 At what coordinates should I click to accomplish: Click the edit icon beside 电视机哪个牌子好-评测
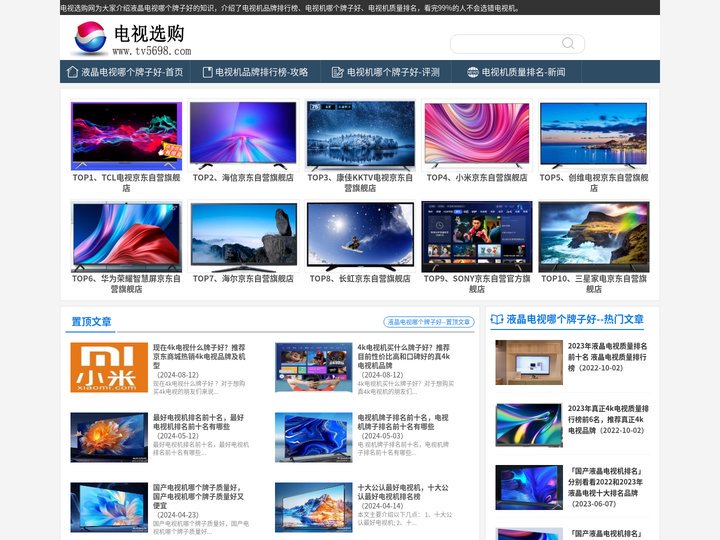[x=338, y=72]
